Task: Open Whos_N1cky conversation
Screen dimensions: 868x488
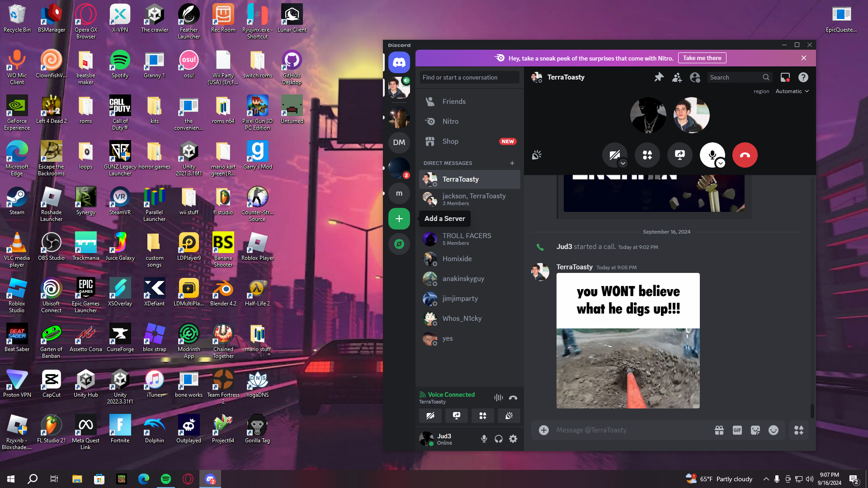Action: point(469,319)
